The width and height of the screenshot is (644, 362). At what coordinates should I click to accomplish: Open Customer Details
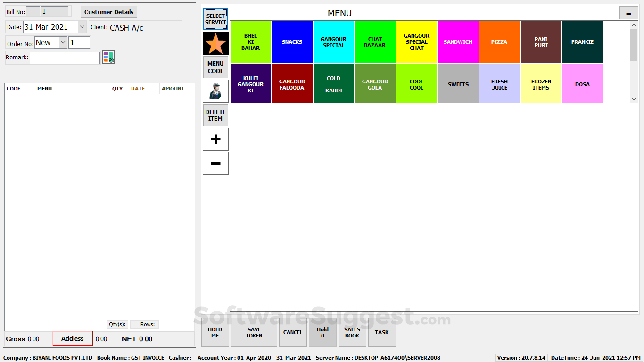[x=108, y=11]
